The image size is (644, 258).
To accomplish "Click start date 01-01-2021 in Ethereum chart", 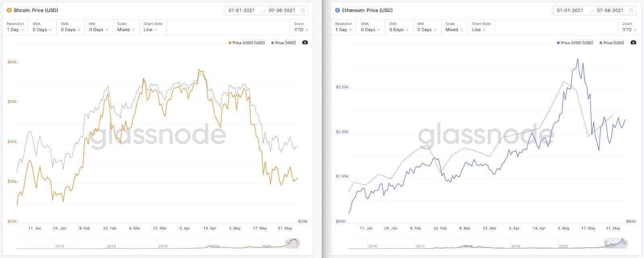I will pos(570,10).
